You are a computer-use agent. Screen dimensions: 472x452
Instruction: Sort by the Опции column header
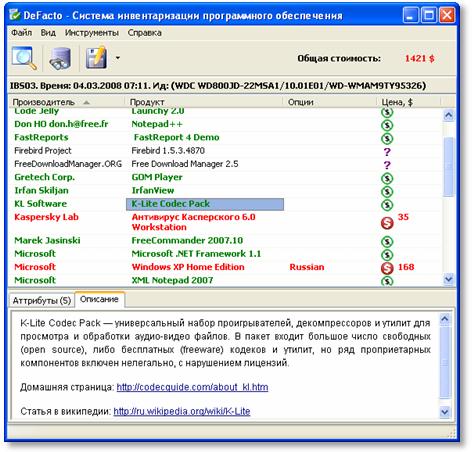point(329,102)
